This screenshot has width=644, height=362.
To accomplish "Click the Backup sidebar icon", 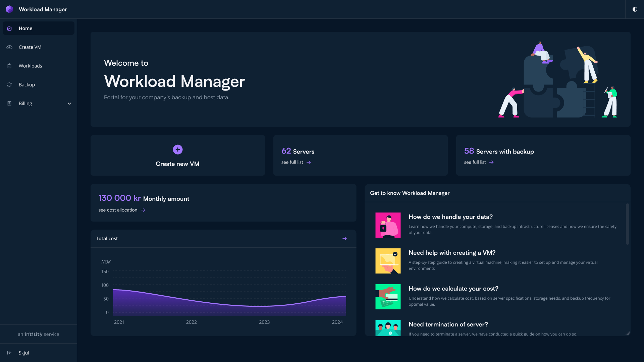I will coord(10,84).
